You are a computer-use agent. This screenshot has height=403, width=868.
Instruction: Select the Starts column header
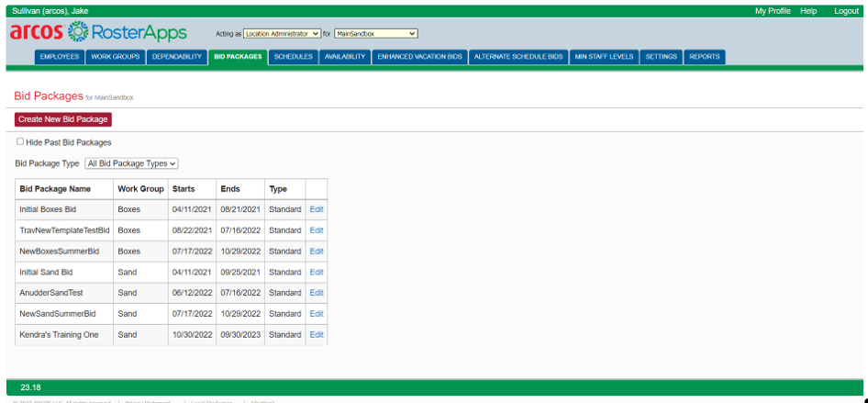click(x=184, y=189)
